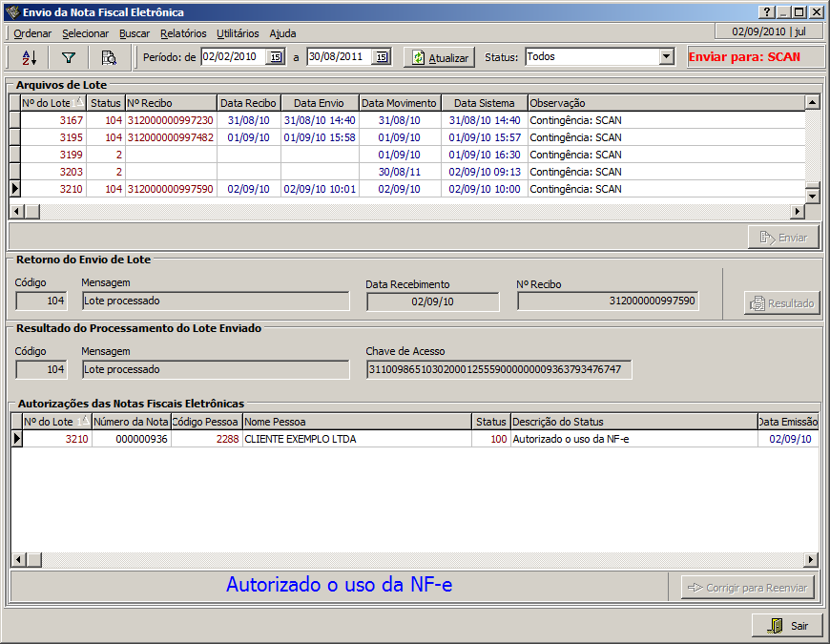
Task: Click the title bar help question mark
Action: (765, 12)
